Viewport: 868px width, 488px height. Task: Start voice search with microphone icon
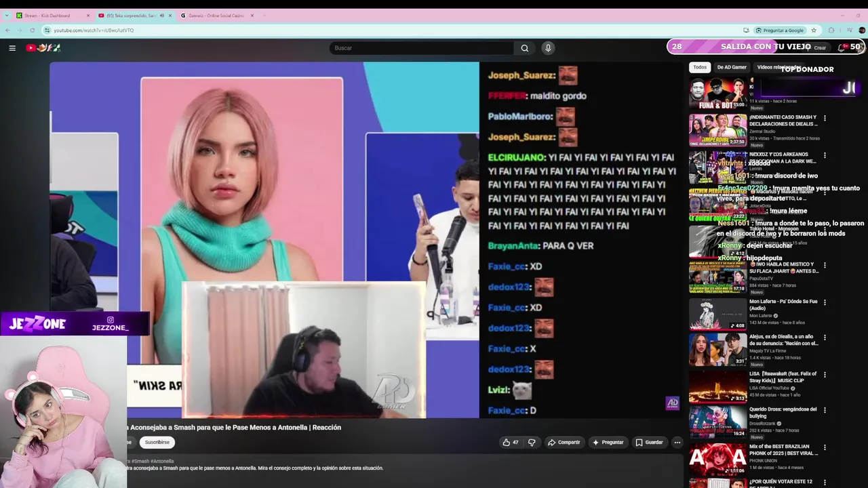(548, 48)
